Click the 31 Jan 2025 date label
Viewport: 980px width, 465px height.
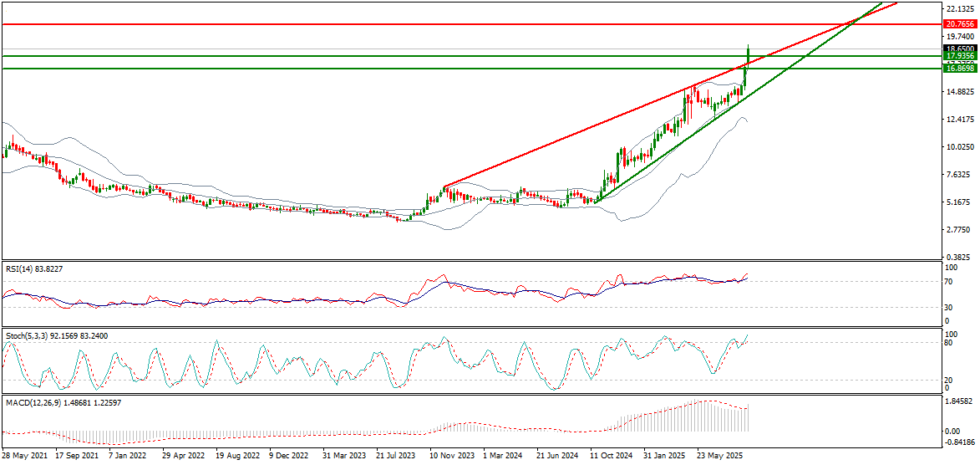(x=665, y=457)
